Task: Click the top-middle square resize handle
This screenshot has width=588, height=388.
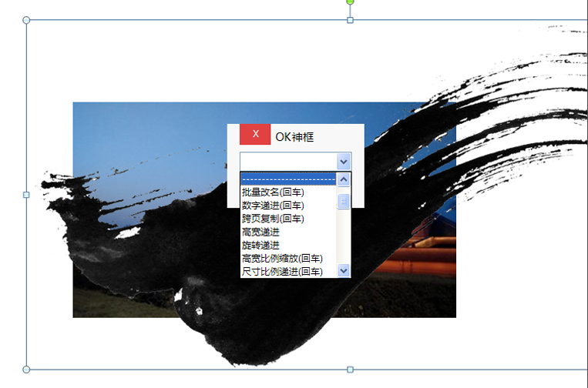Action: coord(350,20)
